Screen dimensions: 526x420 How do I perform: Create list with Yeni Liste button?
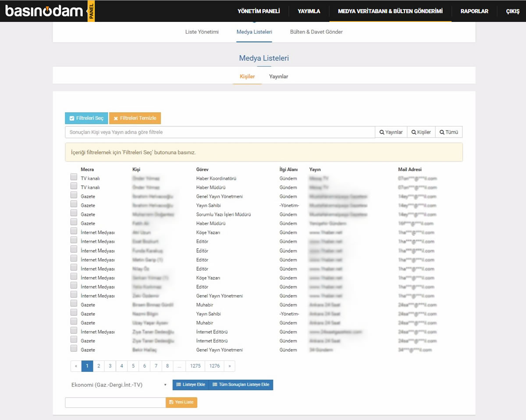tap(181, 402)
